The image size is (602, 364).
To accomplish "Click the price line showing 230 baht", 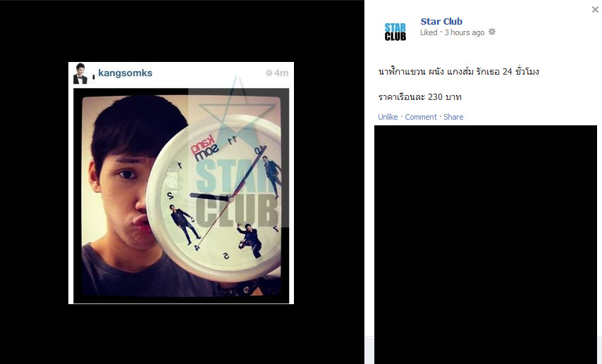I will [419, 97].
